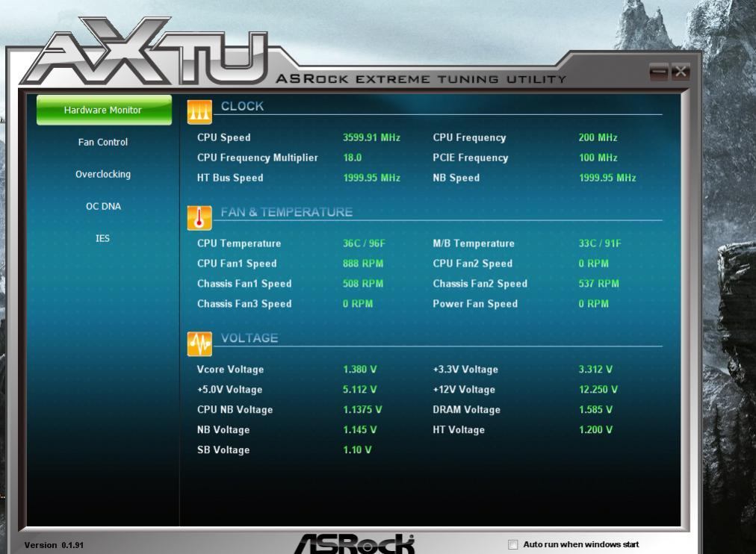Click the CPU Frequency Multiplier value 18.0

(x=352, y=158)
